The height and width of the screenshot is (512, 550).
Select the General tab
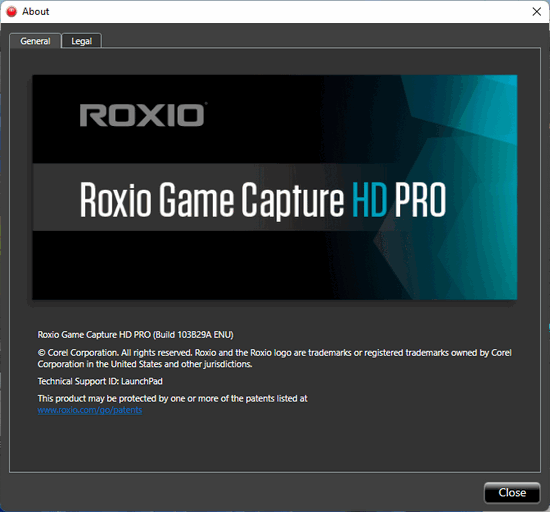35,41
